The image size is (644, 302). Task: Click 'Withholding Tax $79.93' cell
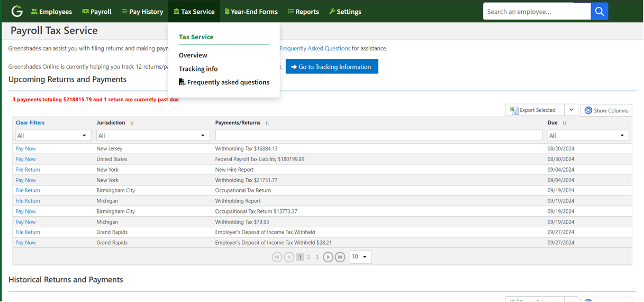tap(242, 222)
